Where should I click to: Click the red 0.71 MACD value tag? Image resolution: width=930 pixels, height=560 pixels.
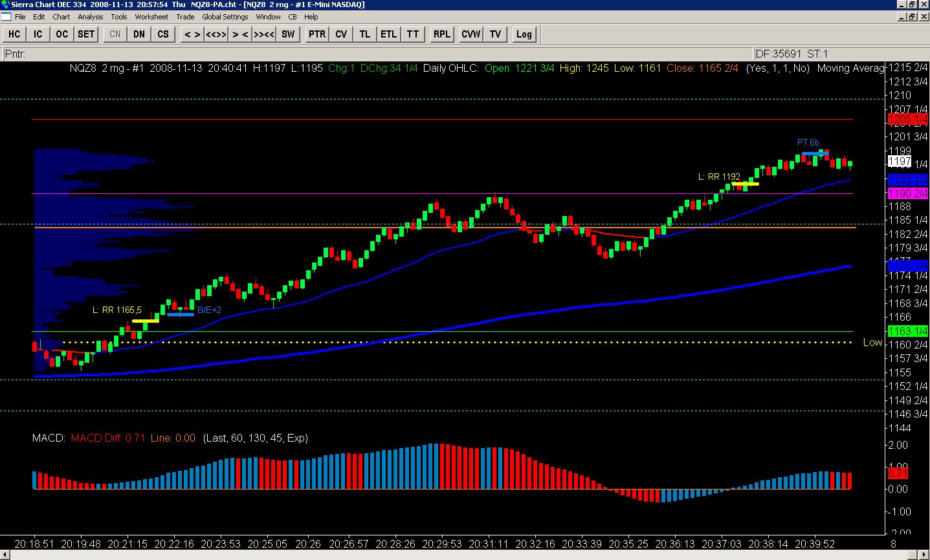[x=898, y=474]
